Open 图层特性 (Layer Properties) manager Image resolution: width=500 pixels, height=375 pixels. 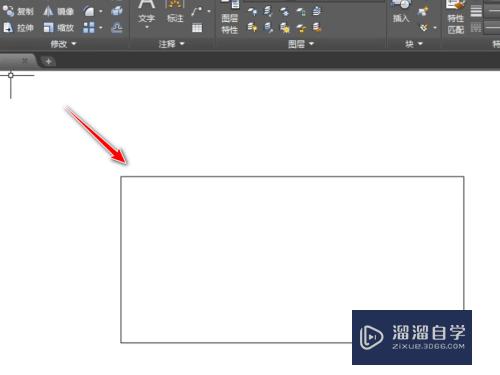point(230,17)
